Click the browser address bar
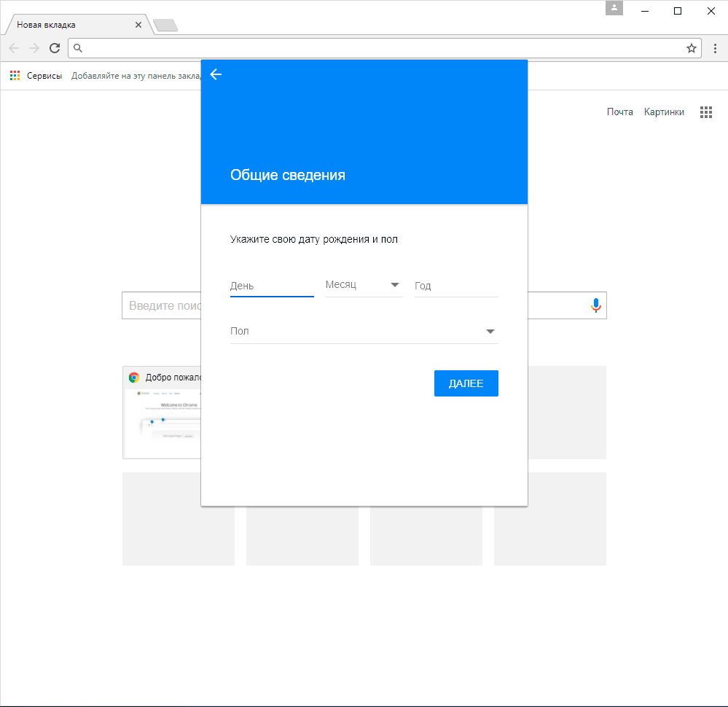 point(379,48)
